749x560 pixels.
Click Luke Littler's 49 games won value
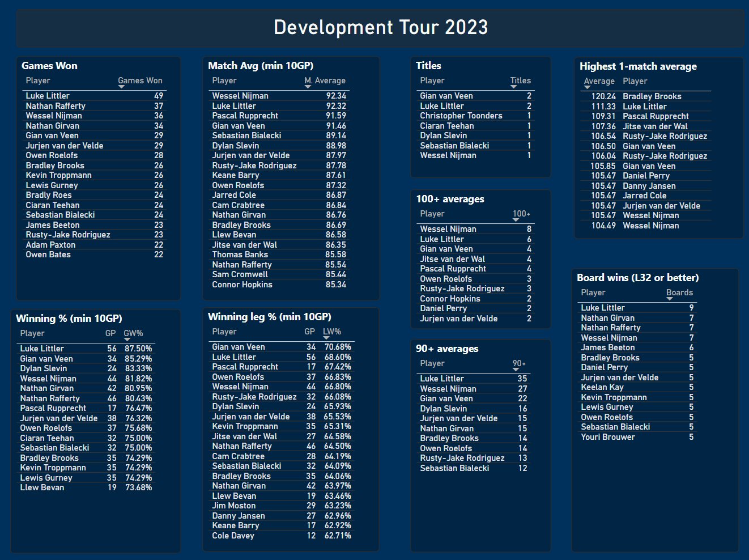pos(159,96)
